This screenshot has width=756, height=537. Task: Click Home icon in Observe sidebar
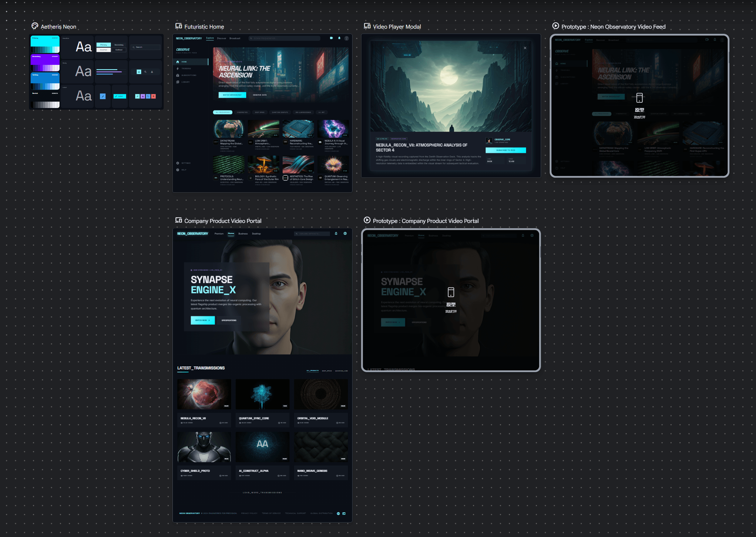pyautogui.click(x=178, y=62)
